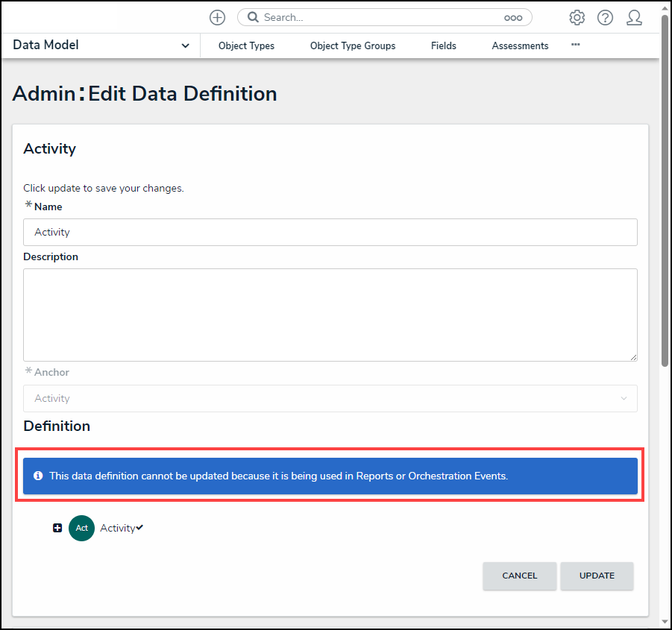The image size is (672, 630).
Task: Click into the Name input field
Action: 330,232
